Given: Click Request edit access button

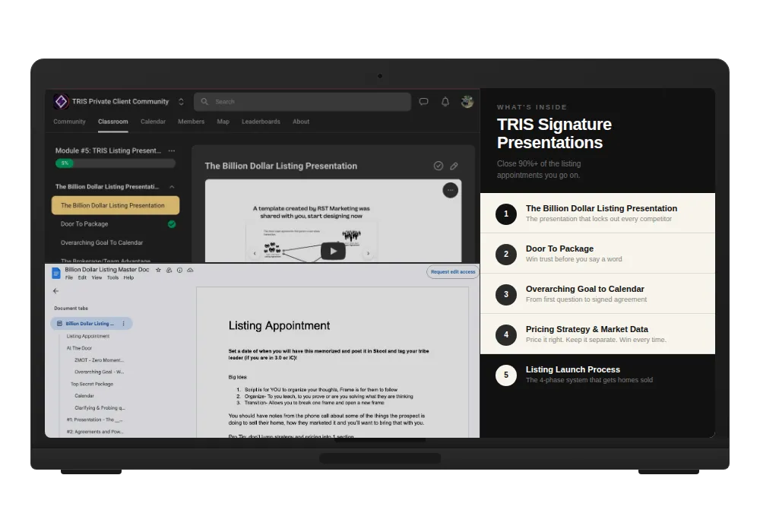Looking at the screenshot, I should click(x=453, y=272).
